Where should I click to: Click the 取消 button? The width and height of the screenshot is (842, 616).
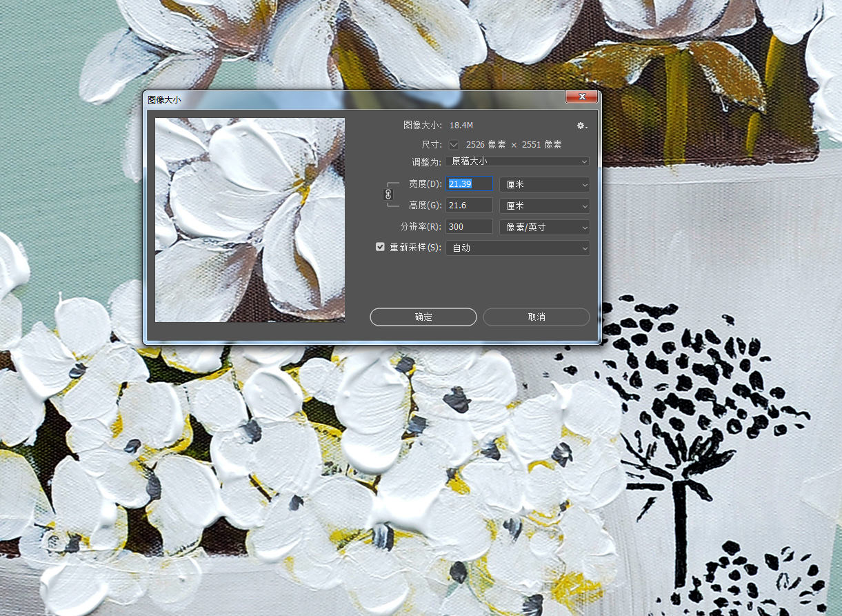(x=537, y=317)
